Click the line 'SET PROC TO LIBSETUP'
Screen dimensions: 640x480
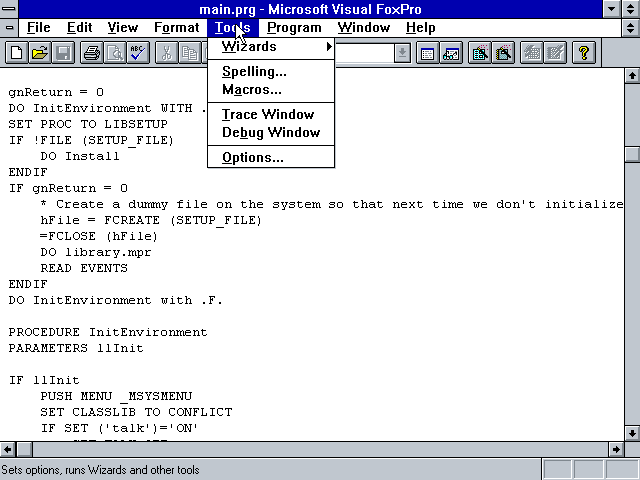(x=88, y=124)
